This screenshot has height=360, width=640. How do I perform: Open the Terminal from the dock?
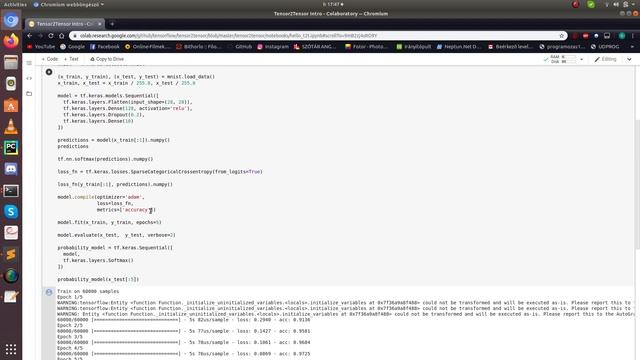click(x=11, y=191)
